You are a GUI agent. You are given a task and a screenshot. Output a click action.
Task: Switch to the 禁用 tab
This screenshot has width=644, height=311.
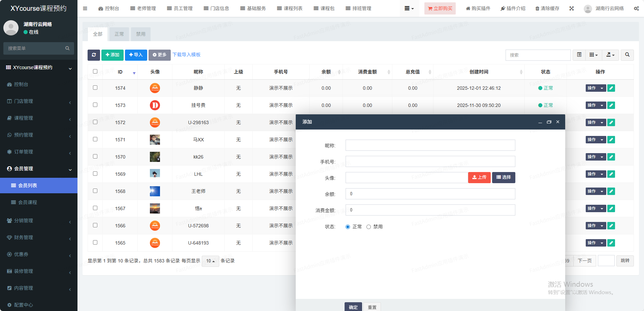[x=140, y=34]
